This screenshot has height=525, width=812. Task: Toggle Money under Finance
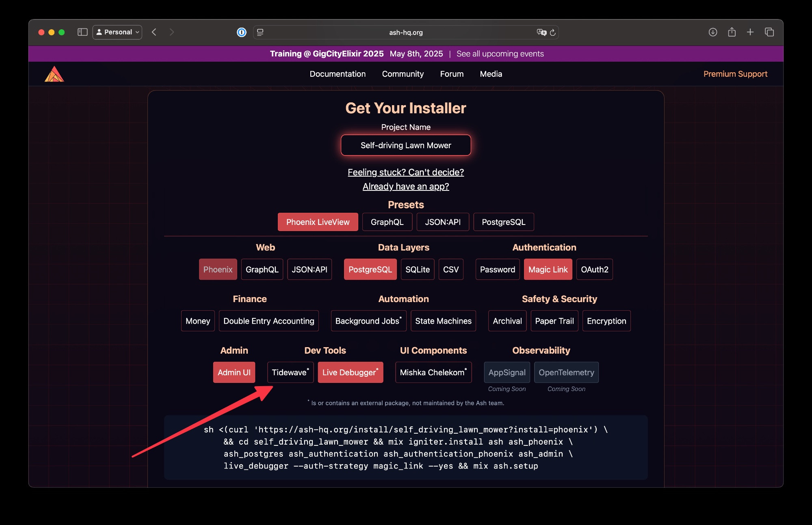point(198,321)
